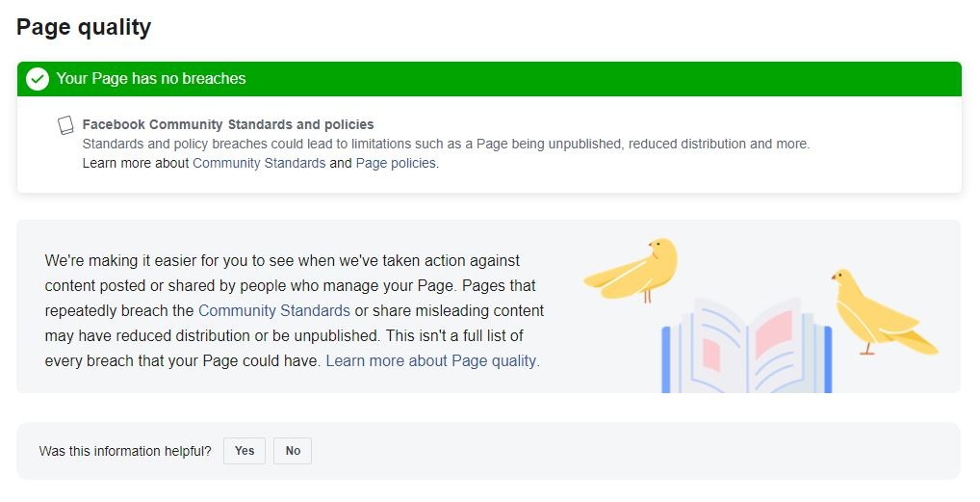Click the 'Was this information helpful?' prompt
980x502 pixels.
click(x=125, y=451)
